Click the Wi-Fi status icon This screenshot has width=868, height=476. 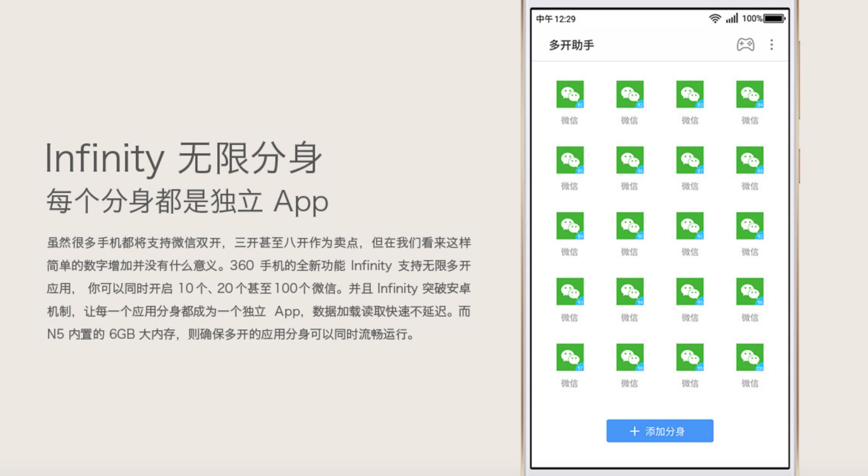click(x=715, y=18)
